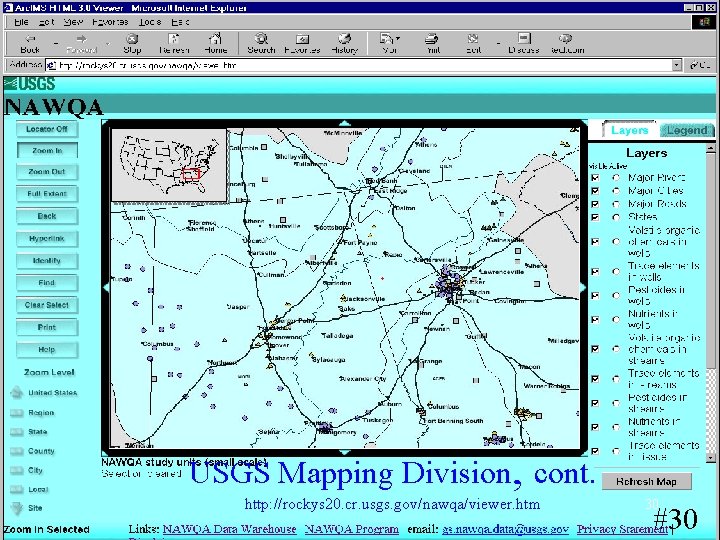Click the US locator overview map
The width and height of the screenshot is (720, 540).
point(169,165)
